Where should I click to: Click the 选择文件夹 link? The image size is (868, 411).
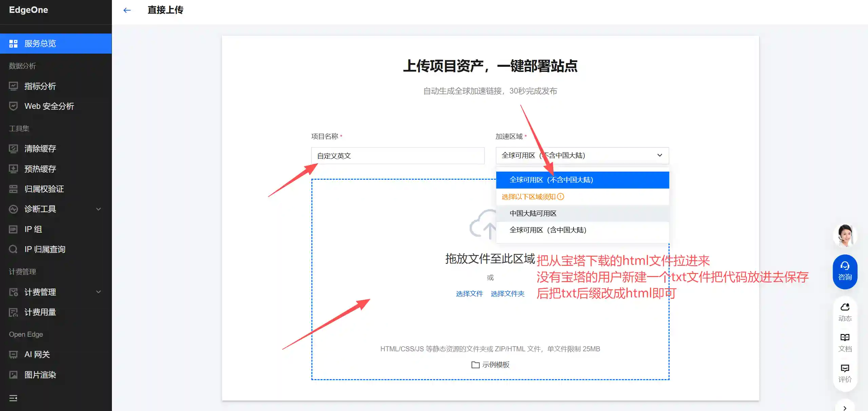(507, 294)
